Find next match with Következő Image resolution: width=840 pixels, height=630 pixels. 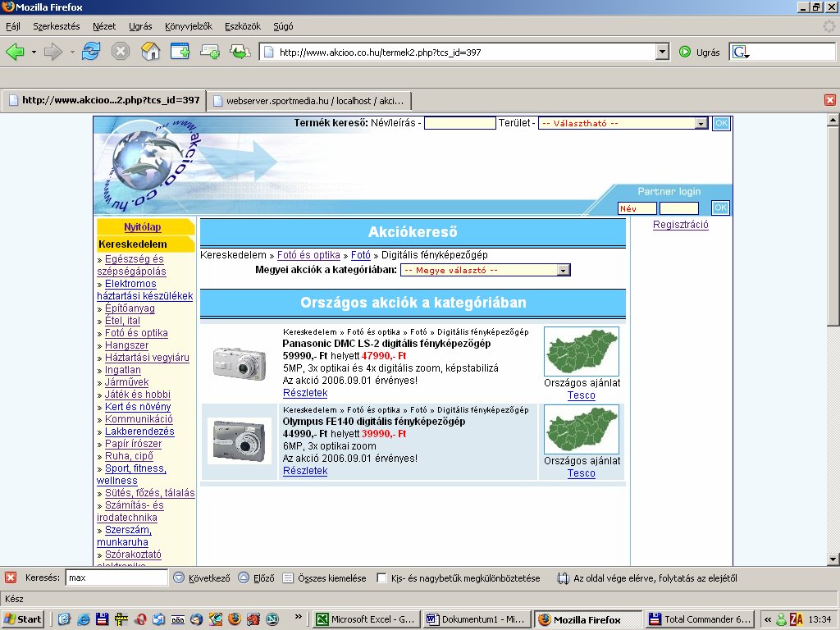(x=202, y=578)
